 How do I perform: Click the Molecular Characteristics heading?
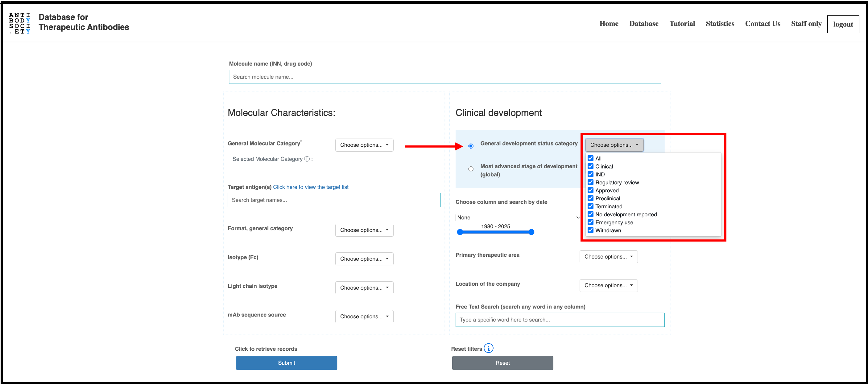(281, 113)
